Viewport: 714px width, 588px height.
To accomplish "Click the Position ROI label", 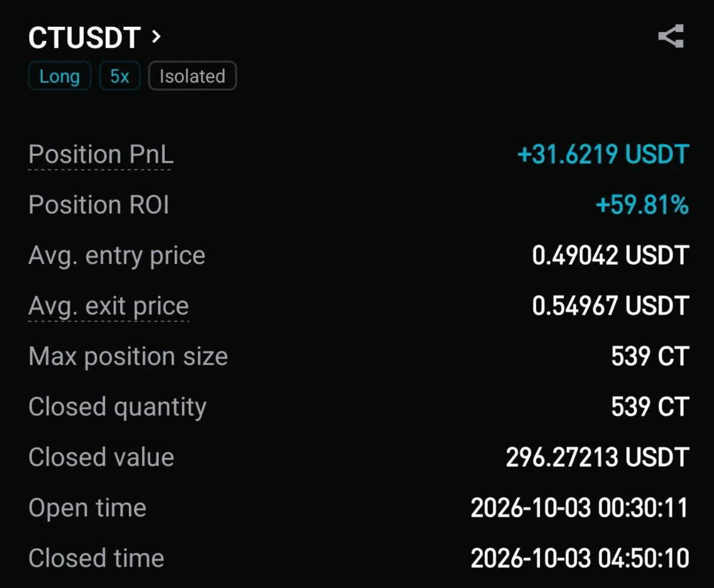I will 99,205.
